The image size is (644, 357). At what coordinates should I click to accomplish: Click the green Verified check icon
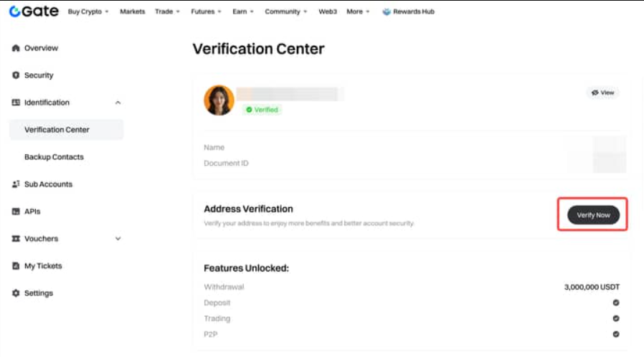point(249,110)
